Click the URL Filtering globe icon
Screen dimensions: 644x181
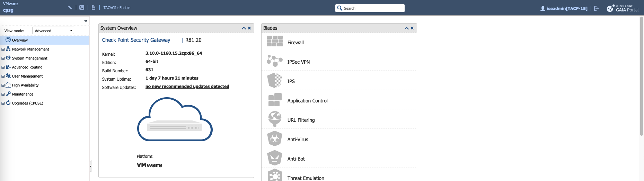click(x=274, y=119)
